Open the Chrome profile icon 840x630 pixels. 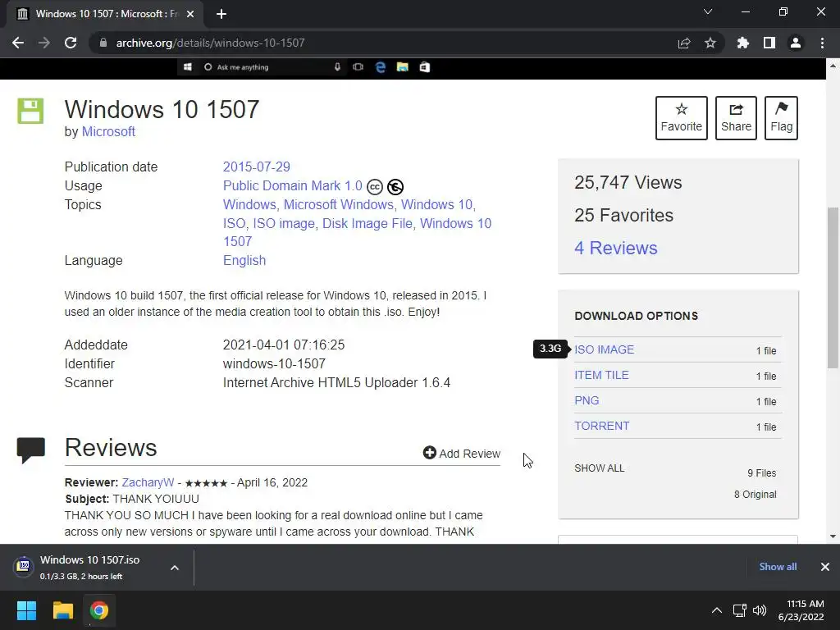tap(796, 43)
